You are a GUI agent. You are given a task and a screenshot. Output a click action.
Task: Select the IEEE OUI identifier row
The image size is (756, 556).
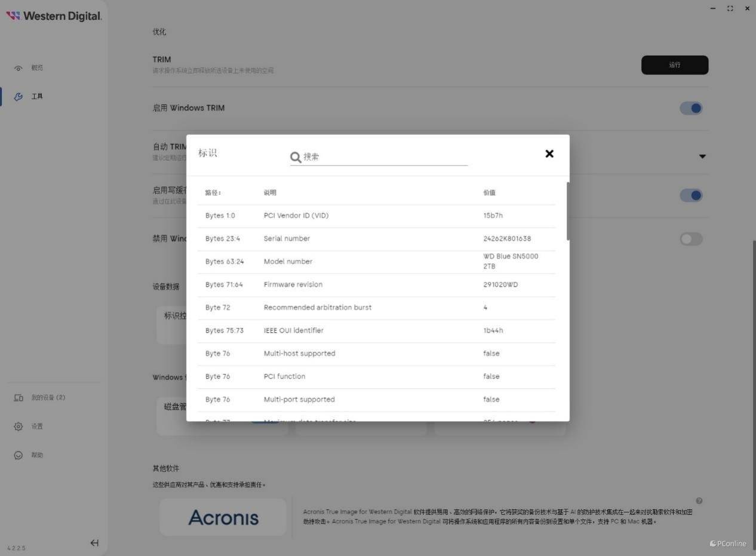tap(376, 331)
